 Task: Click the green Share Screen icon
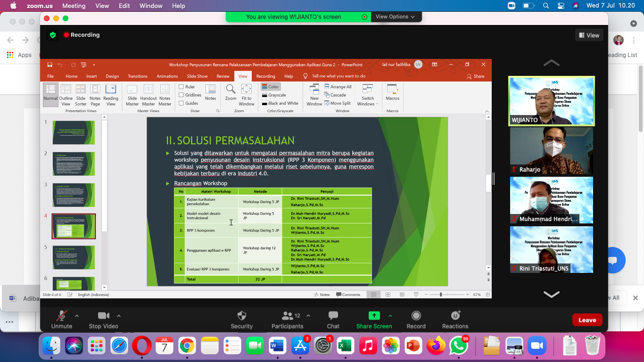pos(374,316)
